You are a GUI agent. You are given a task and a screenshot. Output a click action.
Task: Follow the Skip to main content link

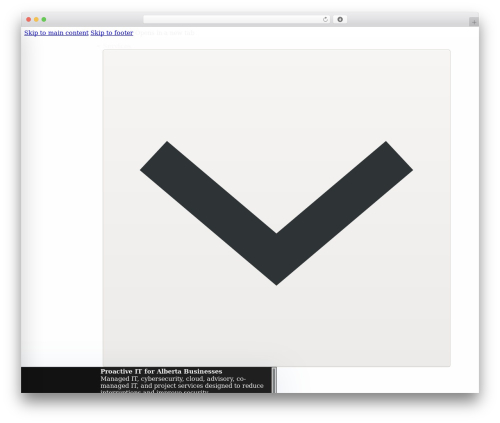56,33
